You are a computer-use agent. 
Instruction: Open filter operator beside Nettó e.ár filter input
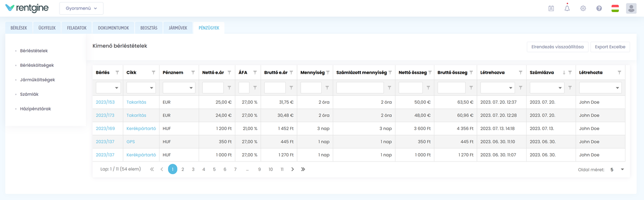[230, 88]
